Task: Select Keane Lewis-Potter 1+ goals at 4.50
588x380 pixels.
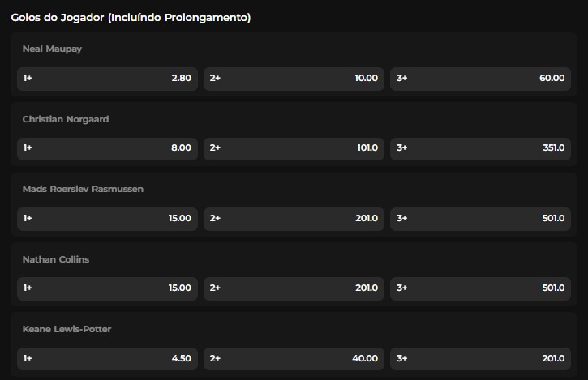Action: [x=107, y=358]
